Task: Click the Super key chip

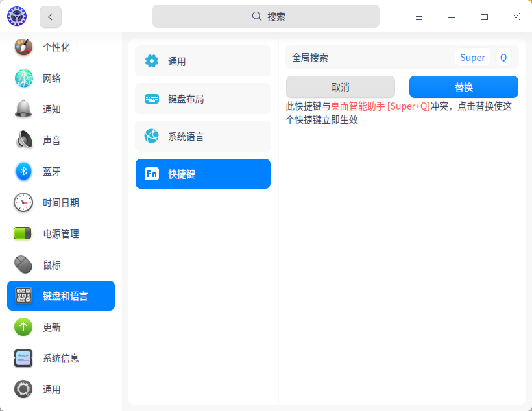Action: pos(472,57)
